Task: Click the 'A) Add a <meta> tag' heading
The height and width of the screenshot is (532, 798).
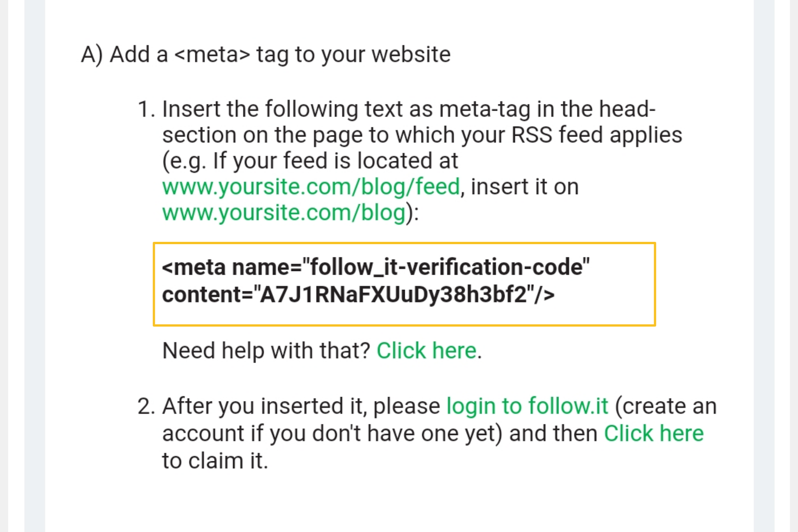Action: point(266,55)
